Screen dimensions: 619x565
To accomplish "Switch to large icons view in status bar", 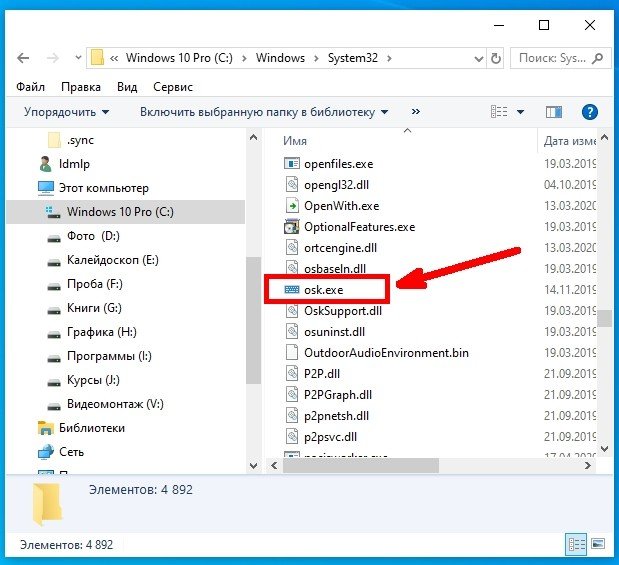I will [598, 544].
